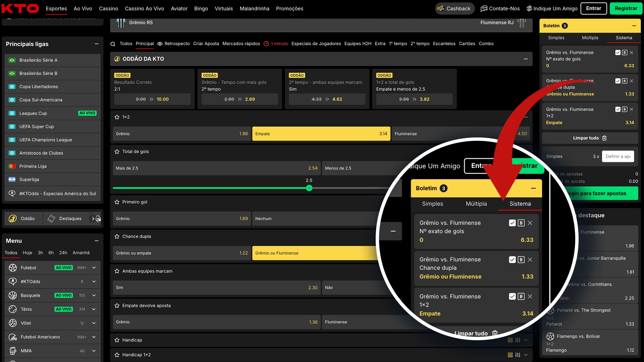
Task: Open Indique Um Amigo link
Action: tap(552, 8)
